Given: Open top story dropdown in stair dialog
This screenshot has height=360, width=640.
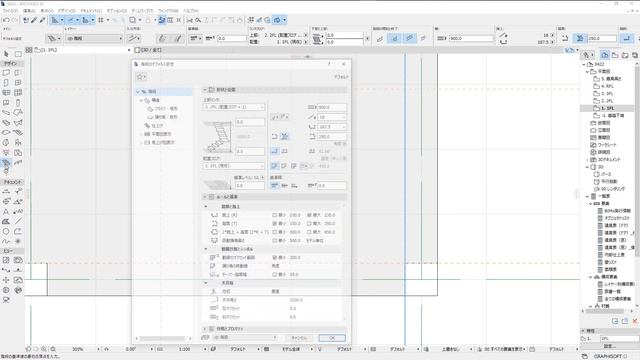Looking at the screenshot, I should [x=234, y=107].
